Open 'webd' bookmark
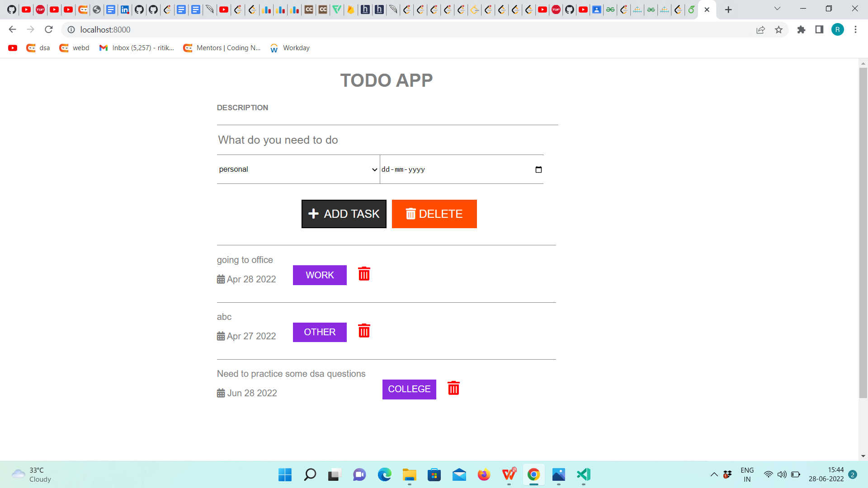Image resolution: width=868 pixels, height=488 pixels. [x=74, y=48]
